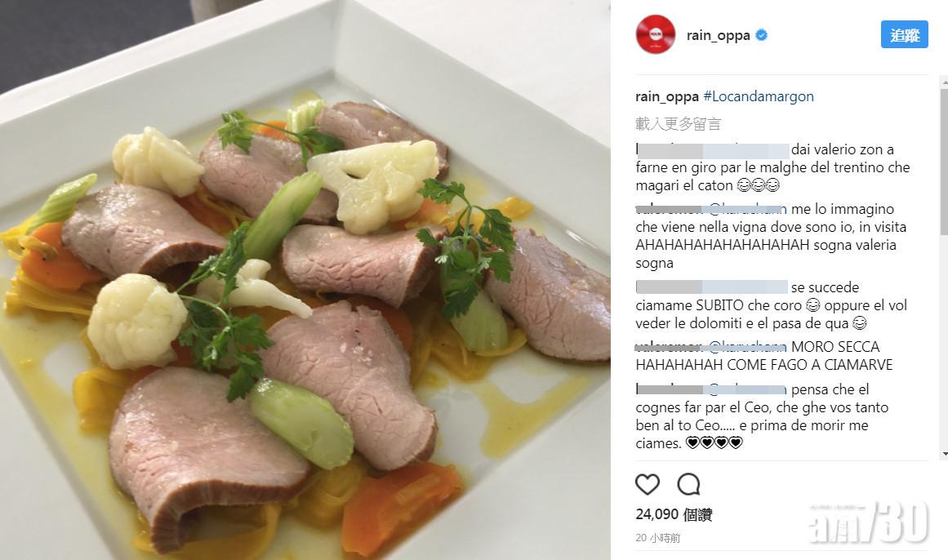The height and width of the screenshot is (560, 948).
Task: Follow rain_oppa with the blue 追蹤 button
Action: (x=904, y=35)
